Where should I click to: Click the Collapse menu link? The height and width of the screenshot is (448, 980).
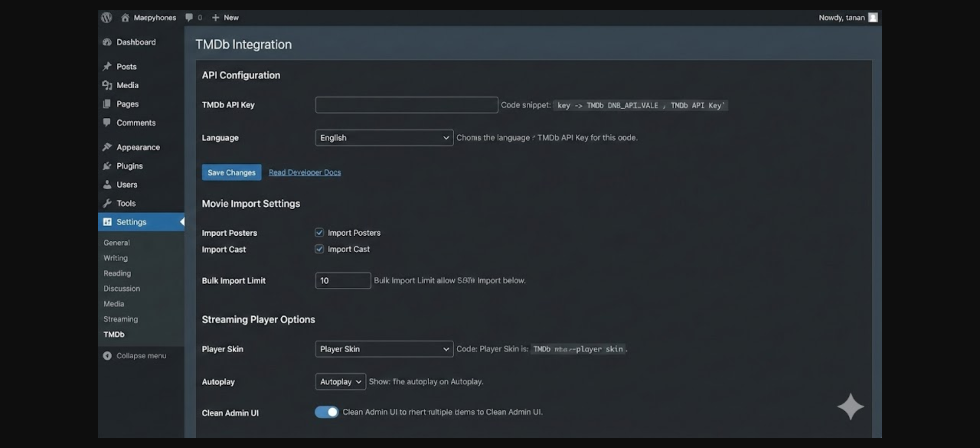(141, 356)
